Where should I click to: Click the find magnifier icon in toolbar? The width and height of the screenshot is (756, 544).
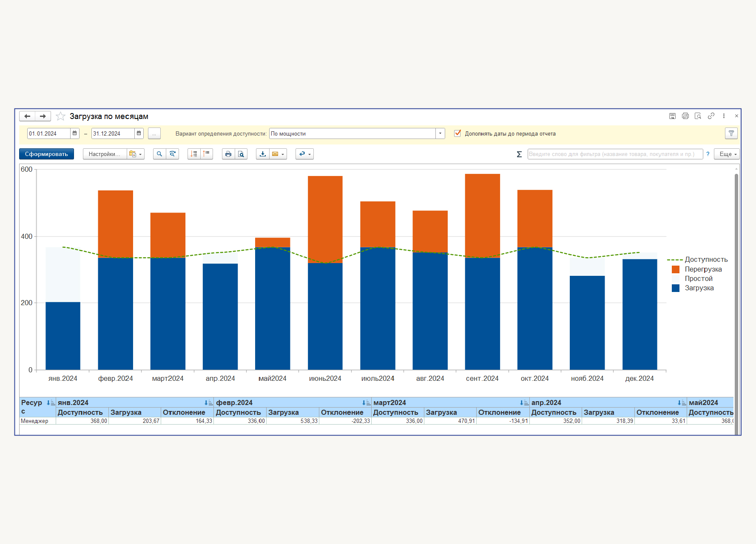pos(159,154)
